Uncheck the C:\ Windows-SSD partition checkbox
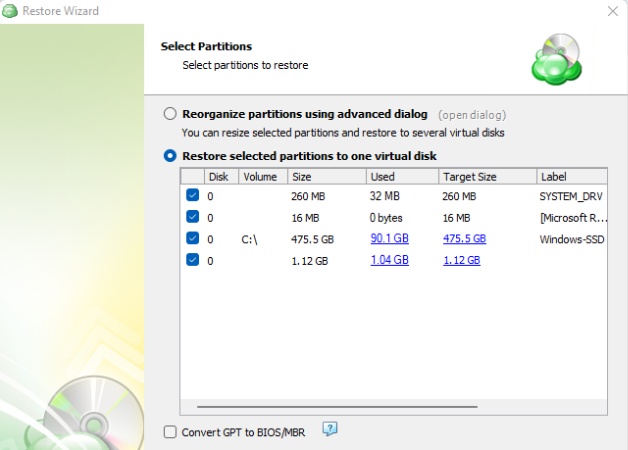This screenshot has width=628, height=450. tap(193, 239)
